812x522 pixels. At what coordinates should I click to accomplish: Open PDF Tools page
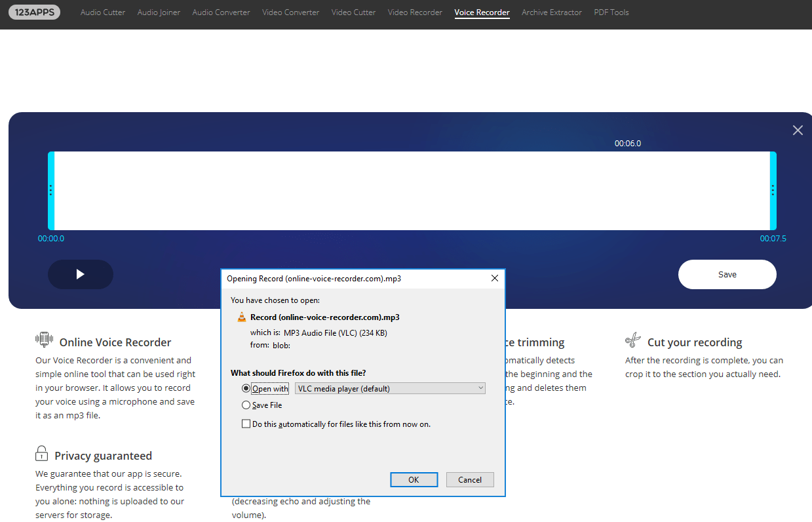[x=611, y=12]
